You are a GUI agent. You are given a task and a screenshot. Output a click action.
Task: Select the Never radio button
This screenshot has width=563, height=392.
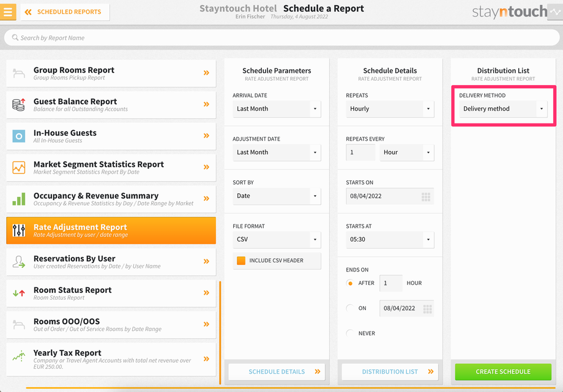tap(350, 333)
